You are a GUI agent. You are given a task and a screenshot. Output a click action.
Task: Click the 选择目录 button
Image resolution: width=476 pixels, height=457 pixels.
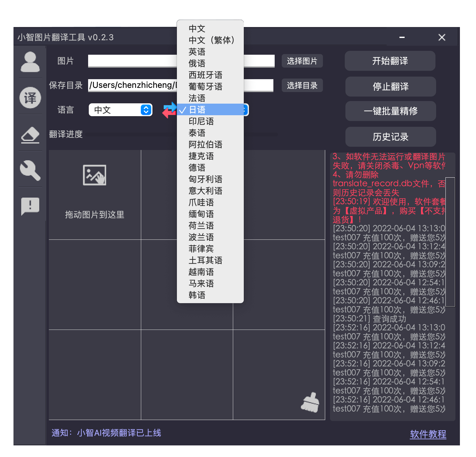[302, 86]
